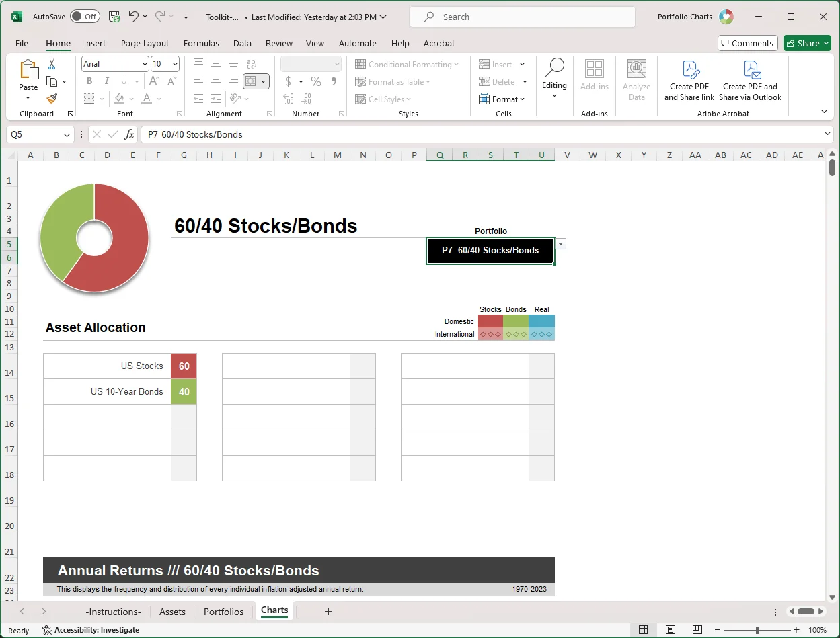840x638 pixels.
Task: Click Decrease Font Size icon
Action: (171, 81)
